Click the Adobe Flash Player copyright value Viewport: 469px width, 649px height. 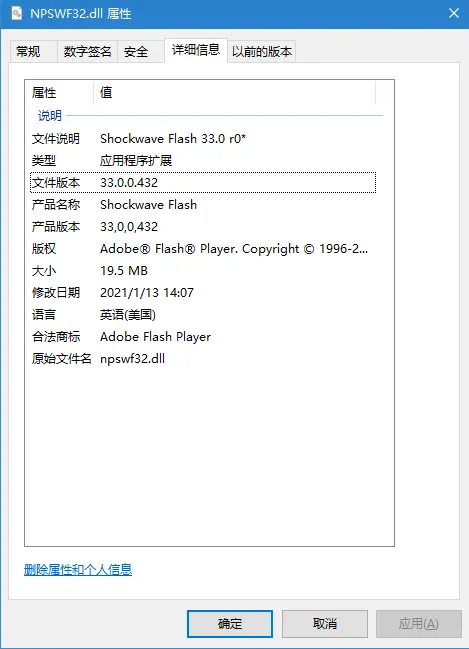234,249
